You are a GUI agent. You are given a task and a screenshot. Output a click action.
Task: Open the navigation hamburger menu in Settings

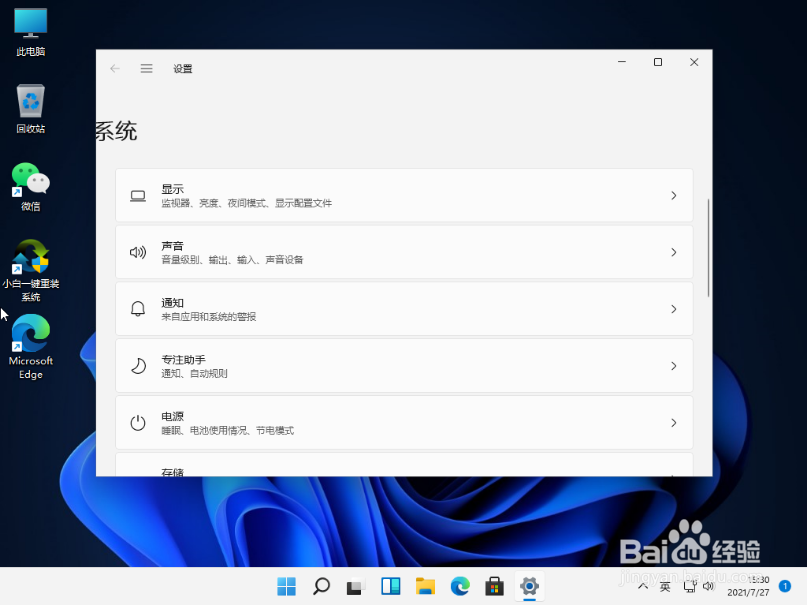pos(147,68)
